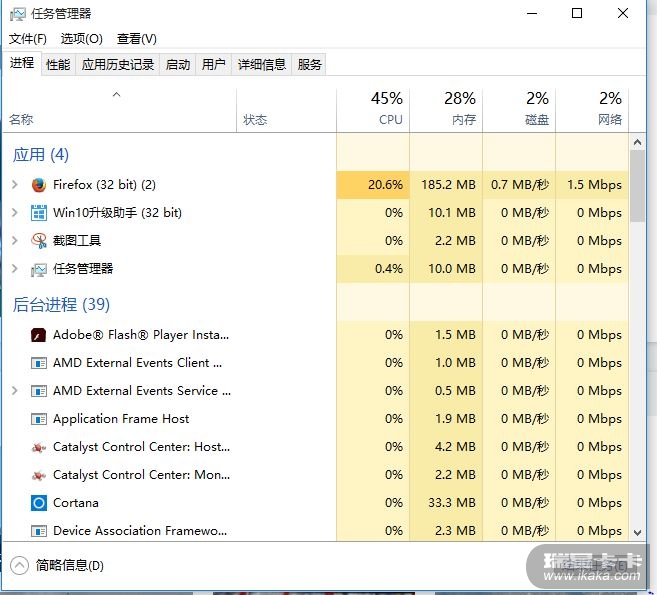
Task: Select the Adobe Flash Player Insta... row
Action: (141, 335)
